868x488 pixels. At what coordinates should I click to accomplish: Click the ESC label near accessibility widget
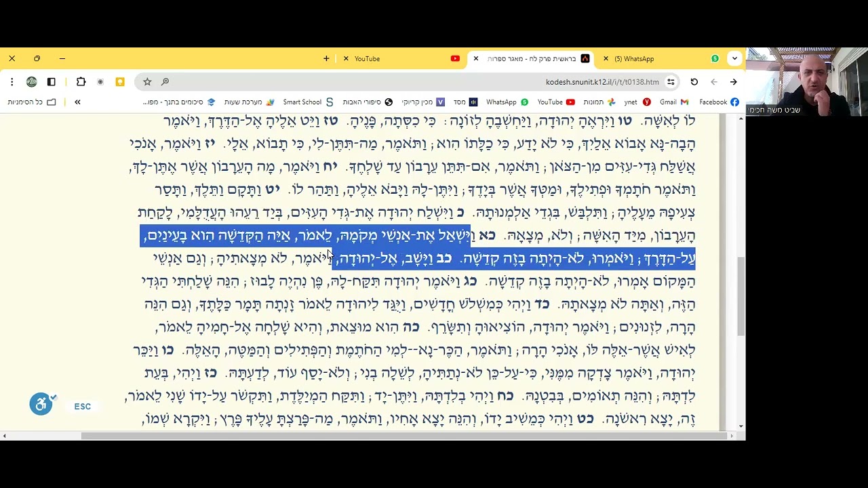(x=83, y=407)
